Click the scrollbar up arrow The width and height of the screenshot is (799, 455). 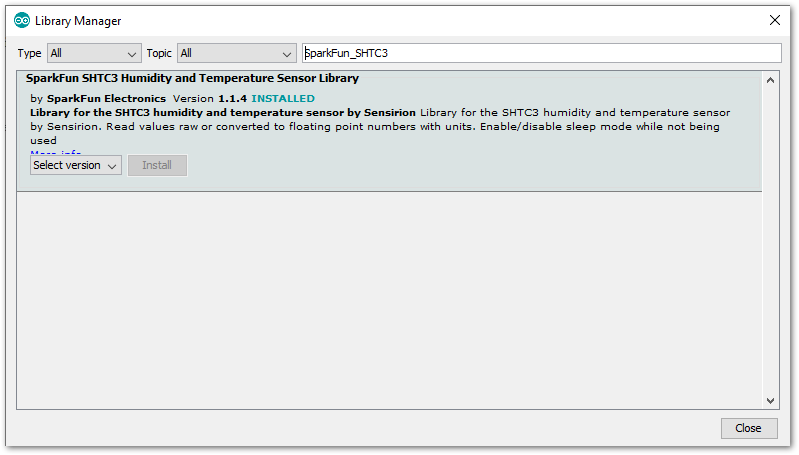click(770, 80)
